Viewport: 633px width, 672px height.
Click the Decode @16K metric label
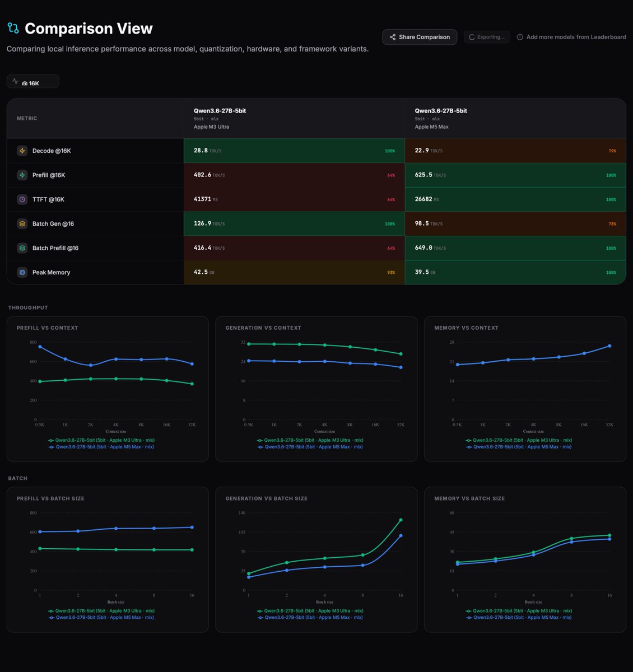pos(52,151)
